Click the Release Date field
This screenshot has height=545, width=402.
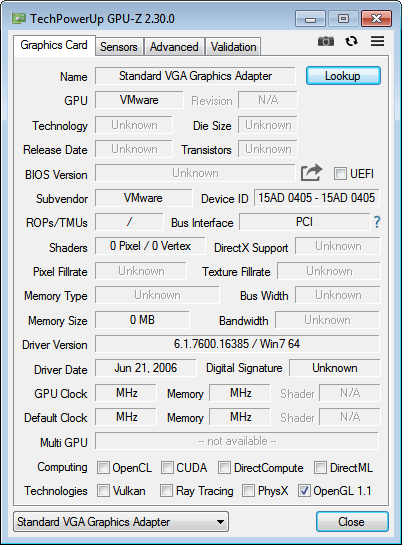(x=134, y=149)
